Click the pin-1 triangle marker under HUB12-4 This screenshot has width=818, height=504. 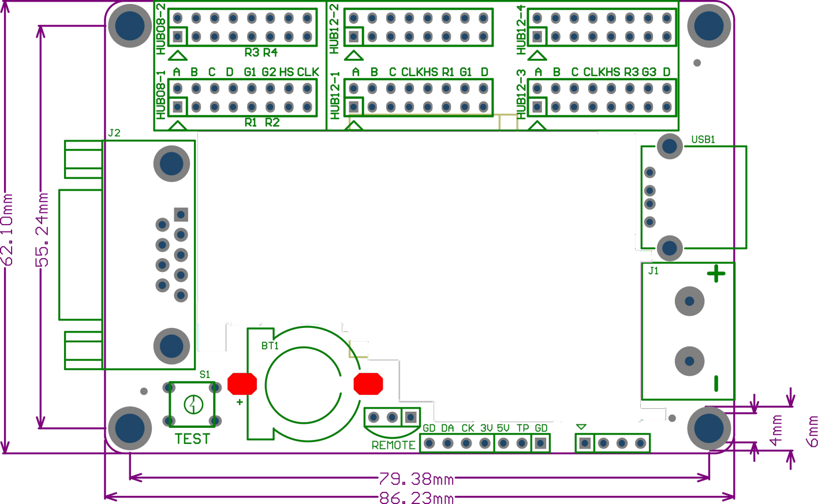click(537, 55)
